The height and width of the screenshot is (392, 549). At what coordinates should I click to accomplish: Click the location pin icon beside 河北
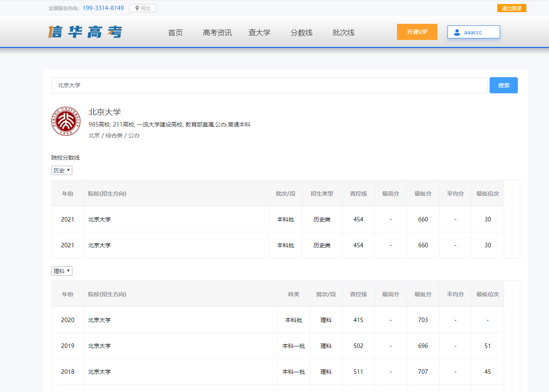click(x=137, y=8)
